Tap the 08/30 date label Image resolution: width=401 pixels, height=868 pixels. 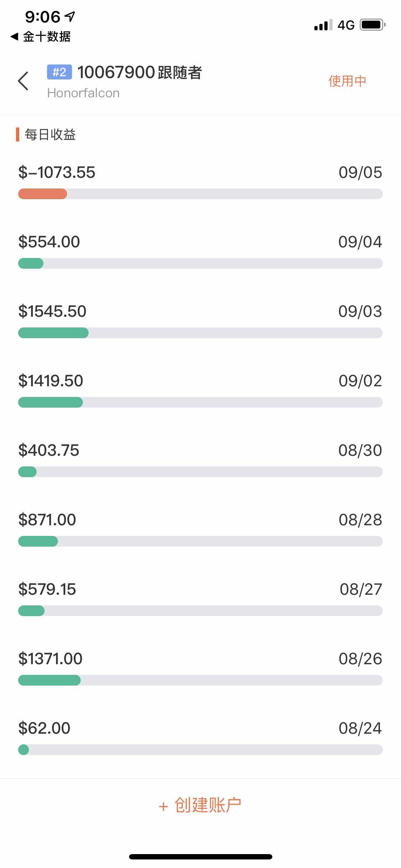pos(360,450)
